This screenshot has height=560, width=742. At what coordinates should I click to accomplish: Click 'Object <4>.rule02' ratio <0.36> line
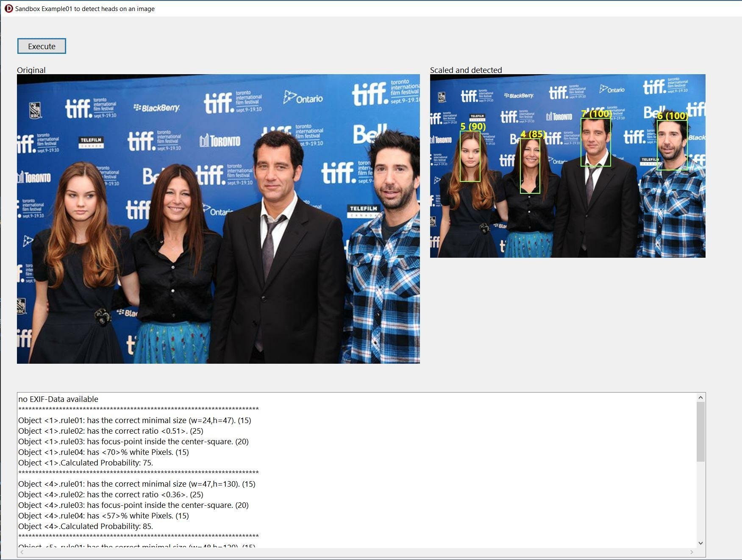pyautogui.click(x=111, y=494)
